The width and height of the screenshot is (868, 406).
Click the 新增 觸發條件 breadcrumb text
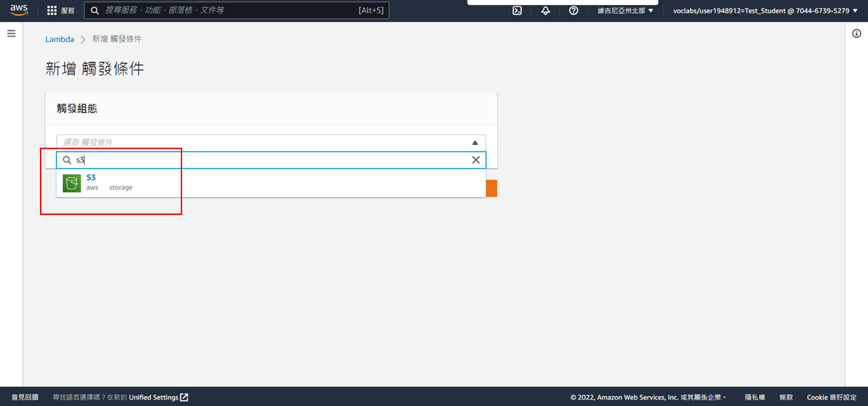click(117, 39)
